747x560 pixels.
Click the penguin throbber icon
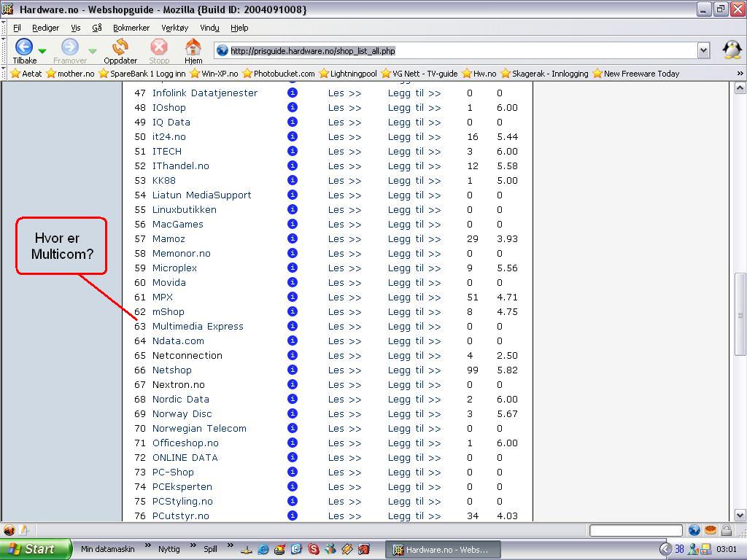point(732,50)
